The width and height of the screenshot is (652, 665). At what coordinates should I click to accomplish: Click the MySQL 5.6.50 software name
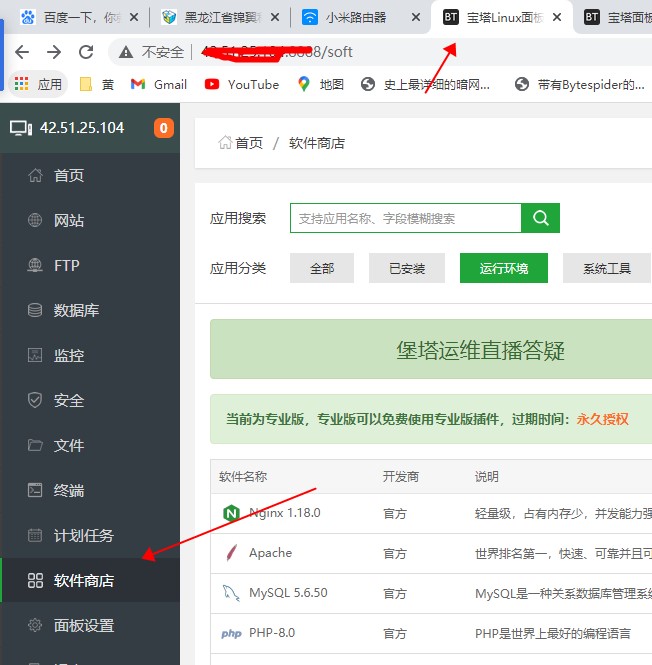(288, 592)
